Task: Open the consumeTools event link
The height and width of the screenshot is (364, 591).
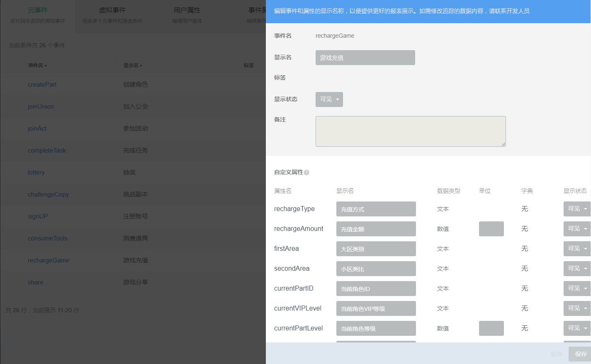Action: pos(48,238)
